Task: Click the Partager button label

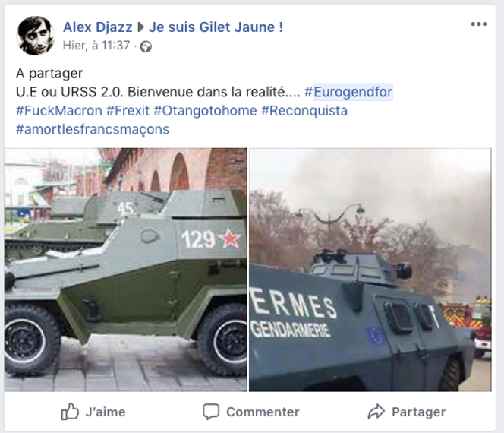Action: point(418,412)
